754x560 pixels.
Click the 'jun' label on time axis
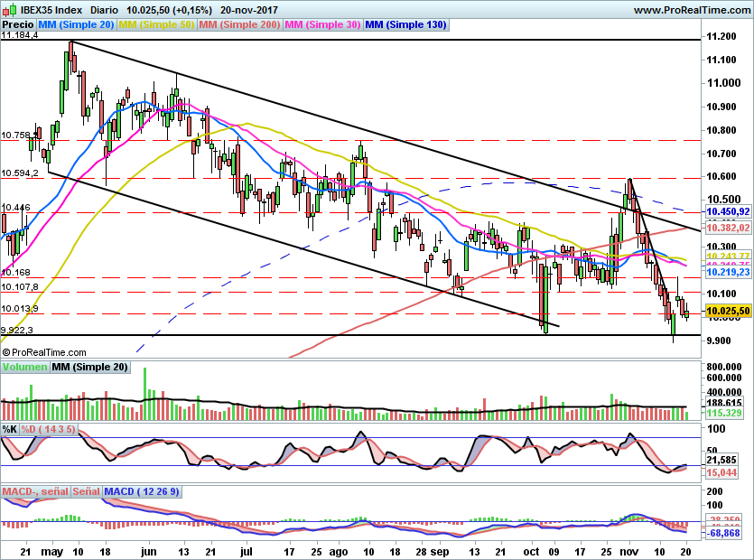(x=149, y=551)
